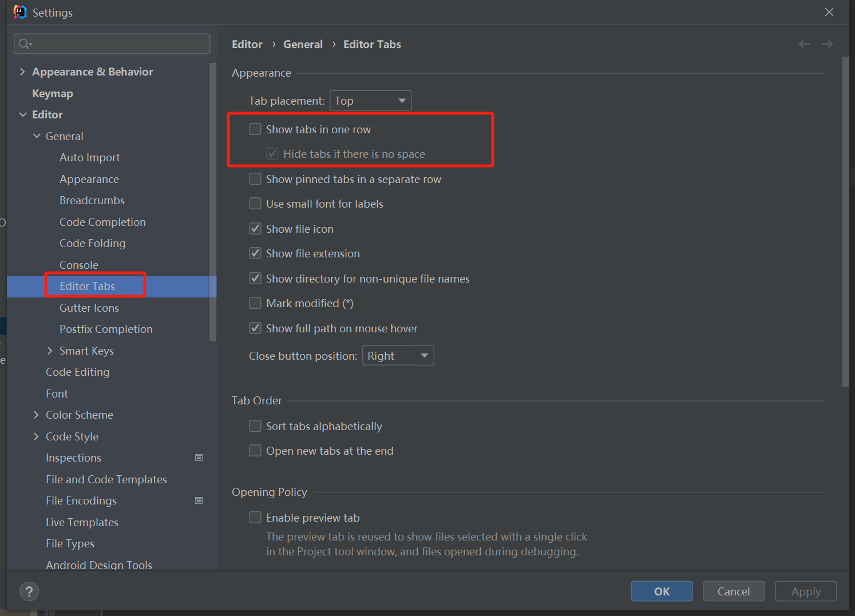Collapse the General tree node
The width and height of the screenshot is (855, 616).
37,136
